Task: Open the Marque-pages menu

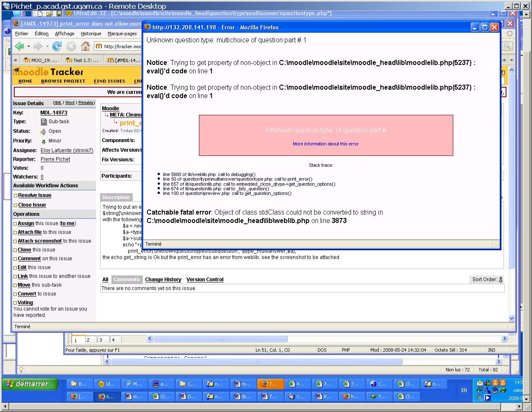Action: point(122,34)
